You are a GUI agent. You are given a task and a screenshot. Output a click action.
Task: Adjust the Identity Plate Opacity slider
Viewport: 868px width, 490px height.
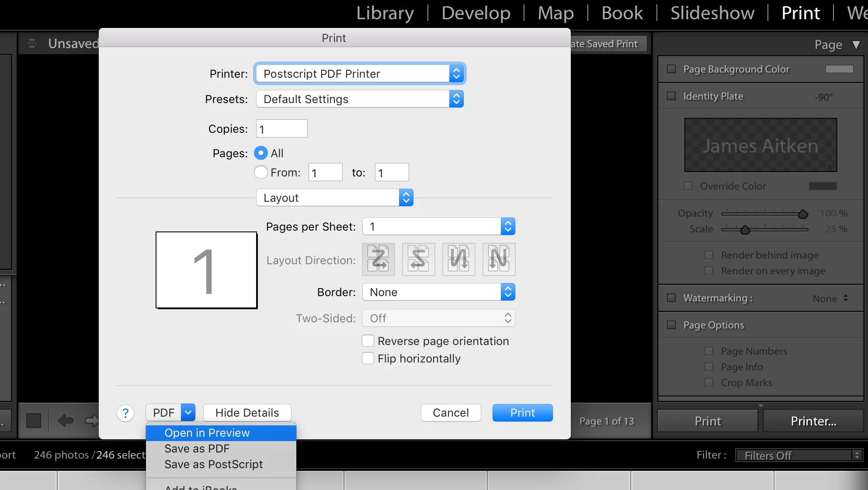(802, 214)
